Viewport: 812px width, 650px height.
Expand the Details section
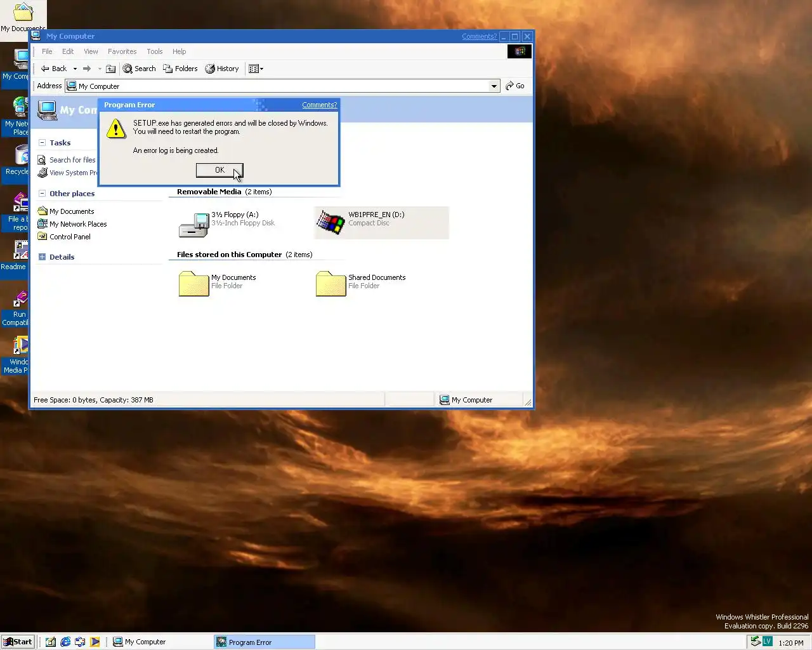coord(43,257)
